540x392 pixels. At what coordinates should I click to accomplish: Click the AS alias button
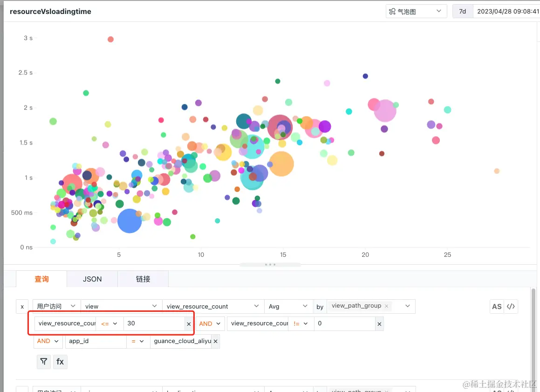497,307
